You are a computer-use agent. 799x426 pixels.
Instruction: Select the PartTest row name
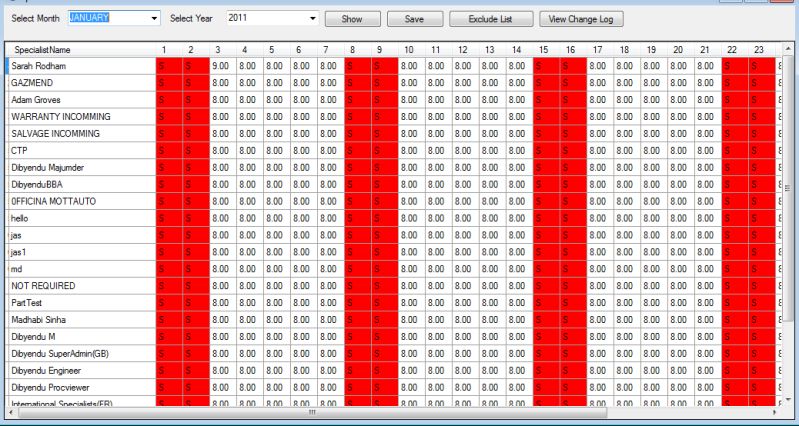[x=26, y=303]
